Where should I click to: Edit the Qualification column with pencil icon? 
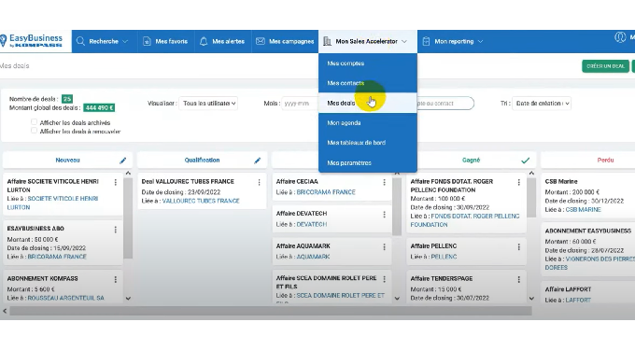(257, 161)
